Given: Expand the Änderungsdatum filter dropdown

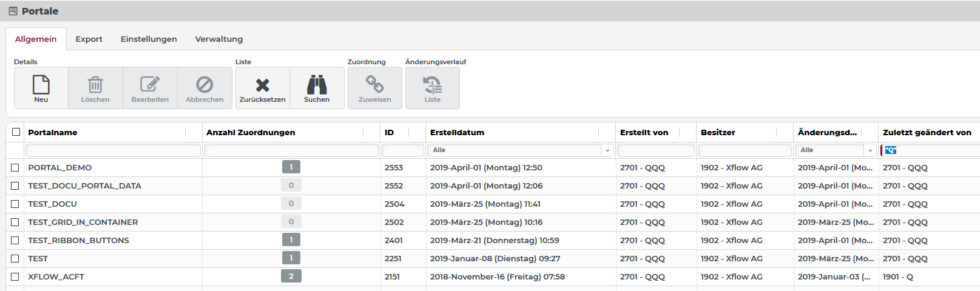Looking at the screenshot, I should [870, 150].
